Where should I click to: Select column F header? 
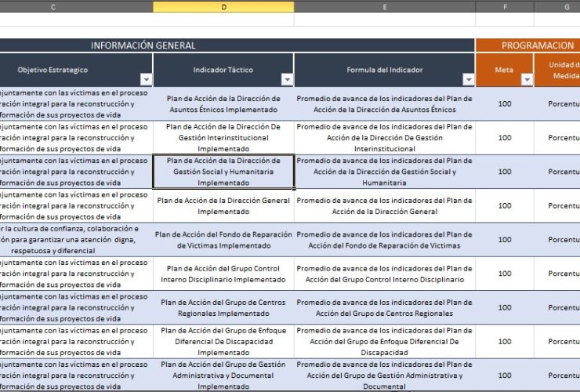click(505, 6)
